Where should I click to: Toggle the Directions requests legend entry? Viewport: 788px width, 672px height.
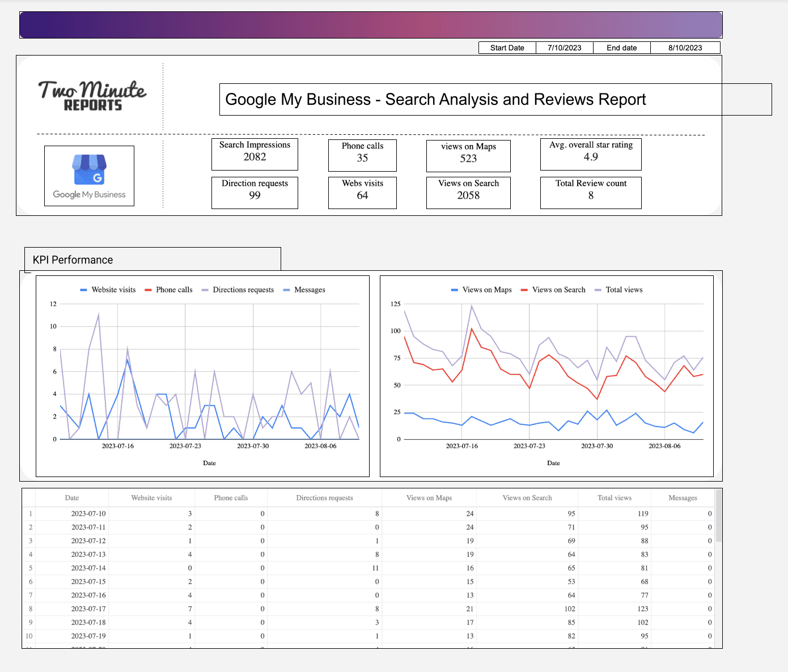(x=243, y=290)
